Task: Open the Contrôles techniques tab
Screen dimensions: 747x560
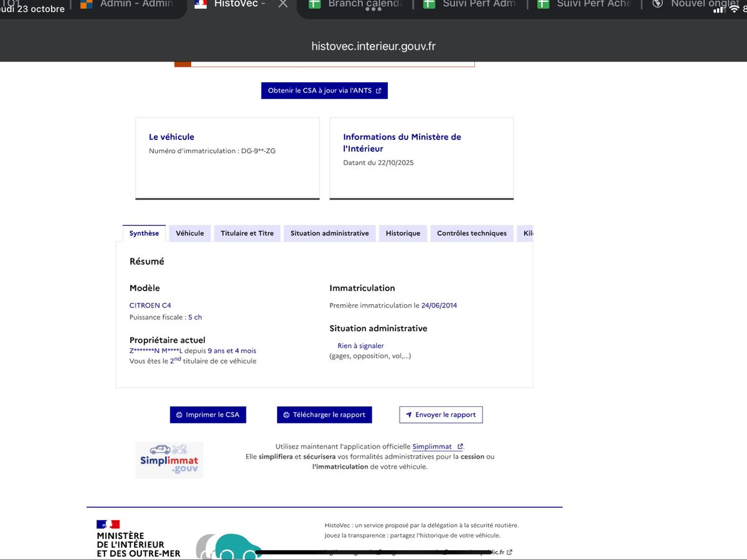Action: pos(472,233)
